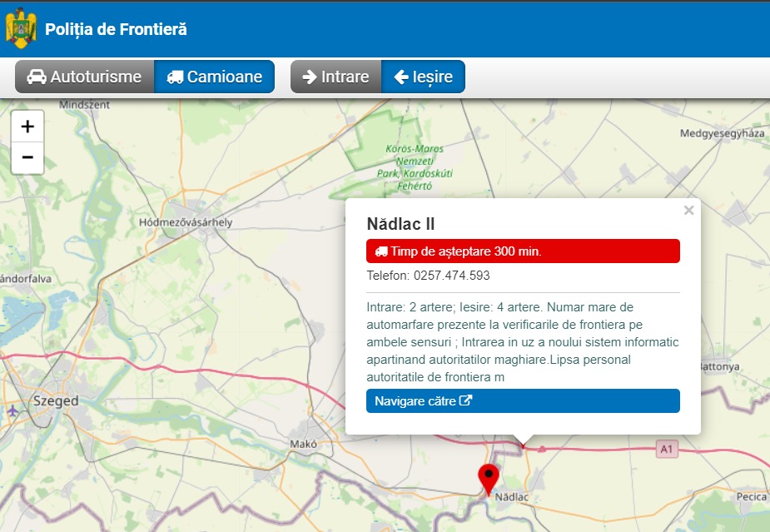Viewport: 770px width, 532px height.
Task: Click the Poliția de Frontieră header title
Action: pos(116,29)
